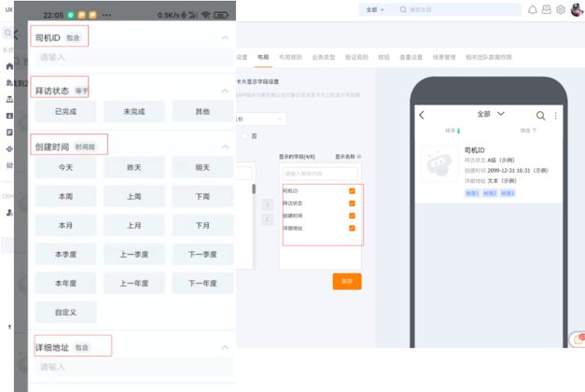Open the three-dot menu in phone preview
This screenshot has width=585, height=392.
click(x=556, y=115)
